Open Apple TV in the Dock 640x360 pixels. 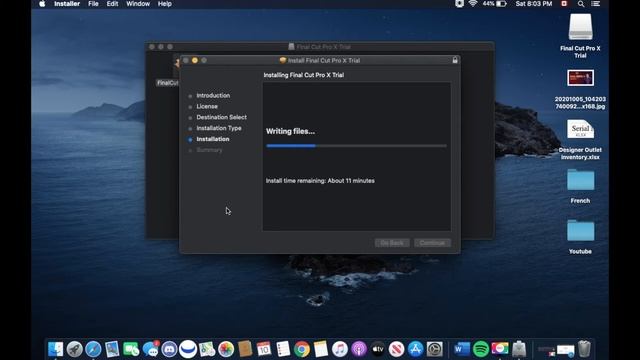pos(378,349)
